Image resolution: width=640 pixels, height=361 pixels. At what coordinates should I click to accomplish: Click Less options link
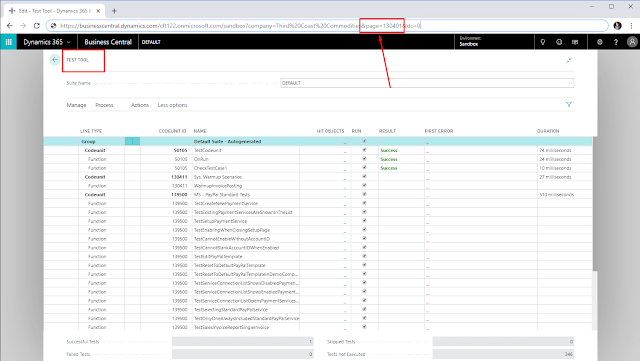tap(172, 105)
